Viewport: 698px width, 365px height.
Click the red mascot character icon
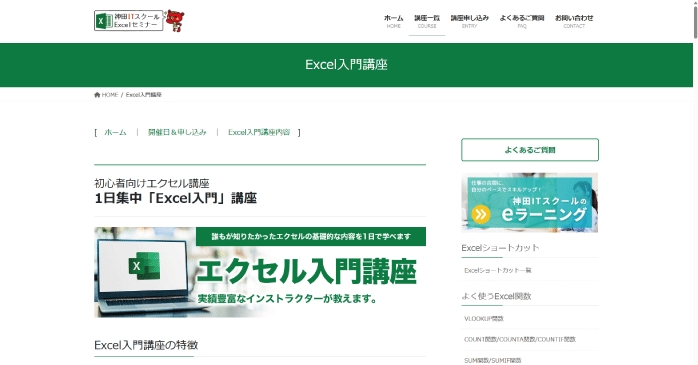click(x=175, y=20)
